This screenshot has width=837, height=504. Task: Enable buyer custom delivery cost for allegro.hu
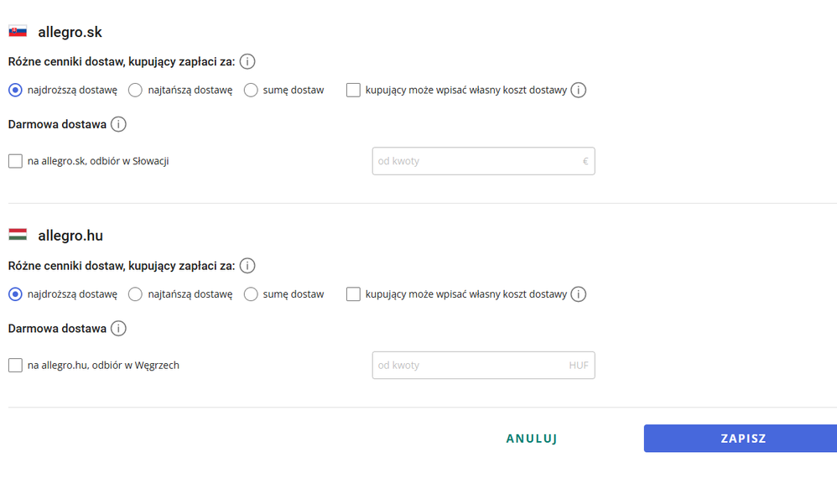(353, 294)
